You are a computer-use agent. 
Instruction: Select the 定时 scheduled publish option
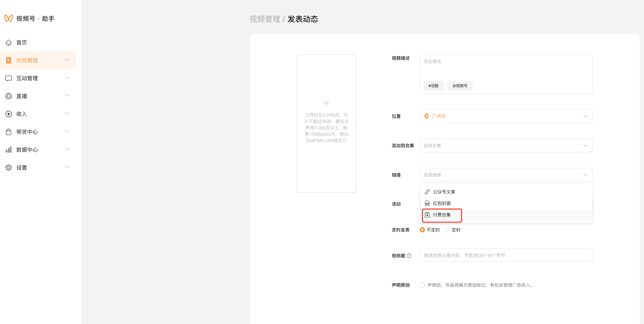(448, 230)
